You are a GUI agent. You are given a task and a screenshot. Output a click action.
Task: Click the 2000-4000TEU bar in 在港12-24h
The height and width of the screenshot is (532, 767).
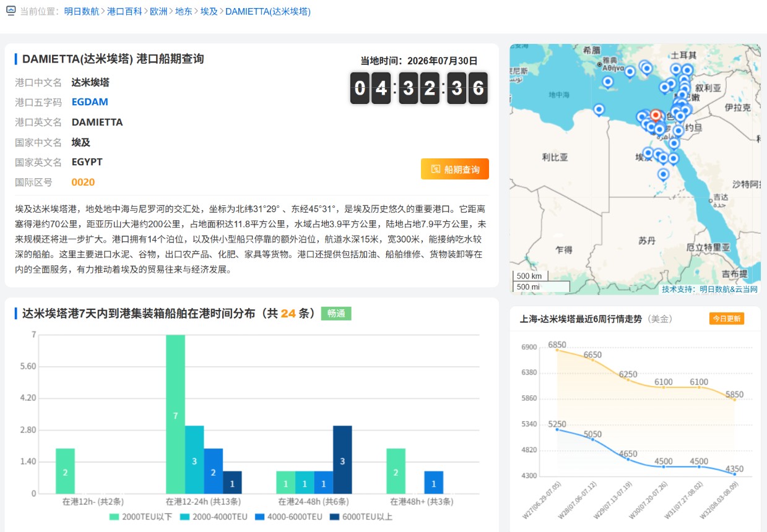(x=194, y=460)
